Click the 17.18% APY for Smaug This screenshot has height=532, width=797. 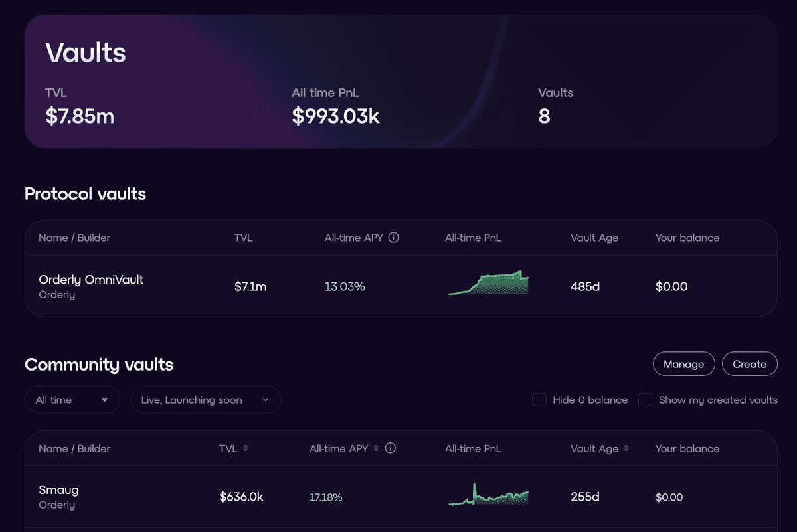(326, 497)
